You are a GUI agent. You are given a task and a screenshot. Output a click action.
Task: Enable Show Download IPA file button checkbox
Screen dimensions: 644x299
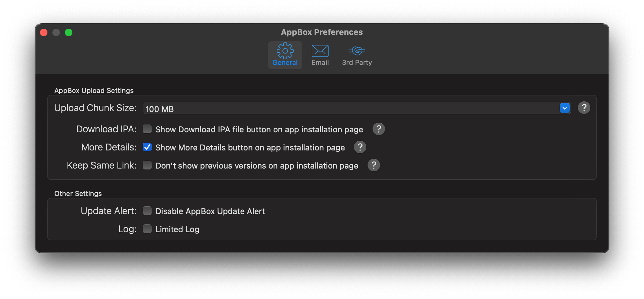click(147, 129)
